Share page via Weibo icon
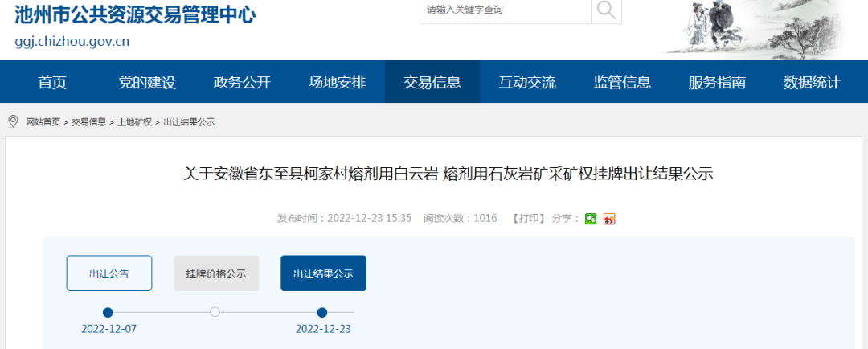 pyautogui.click(x=609, y=219)
